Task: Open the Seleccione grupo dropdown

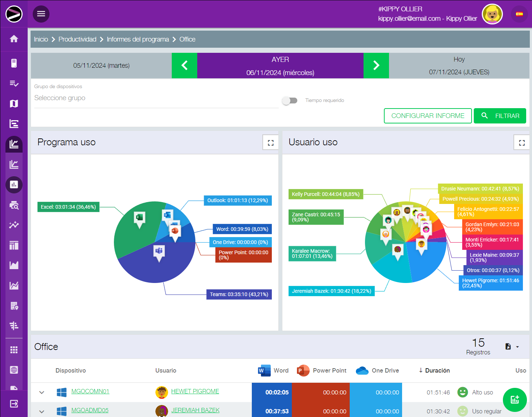Action: [156, 98]
